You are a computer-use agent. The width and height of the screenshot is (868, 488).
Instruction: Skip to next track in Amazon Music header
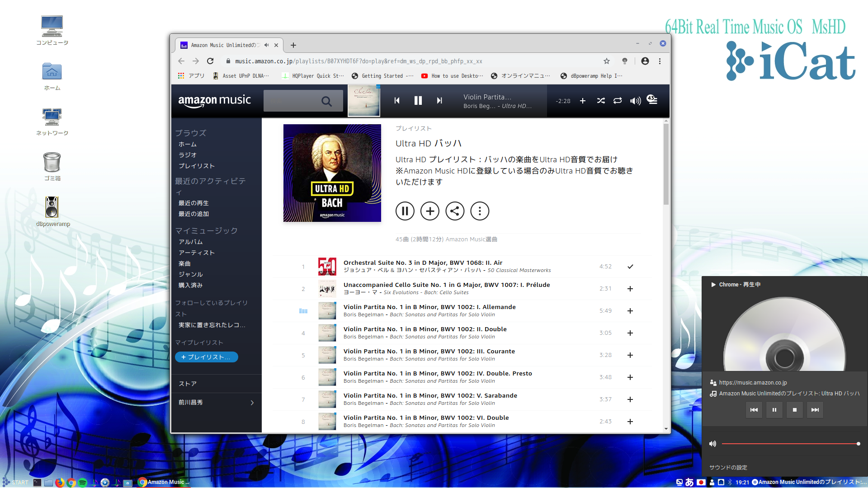click(439, 101)
